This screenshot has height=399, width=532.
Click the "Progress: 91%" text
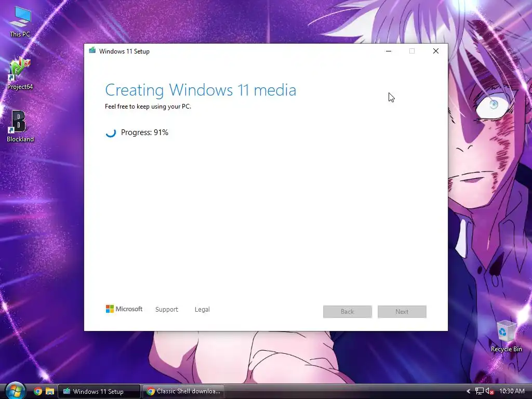pos(144,132)
